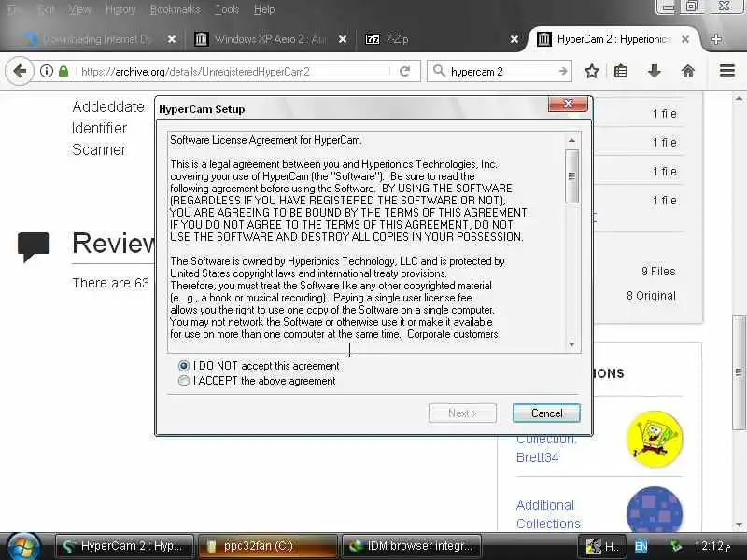The width and height of the screenshot is (747, 560).
Task: Open the Firefox hamburger menu
Action: [x=727, y=71]
